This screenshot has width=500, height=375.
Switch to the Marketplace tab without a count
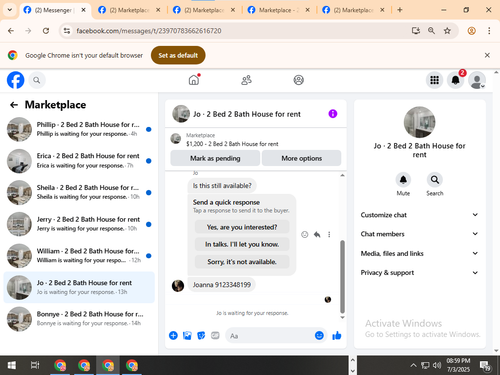[279, 10]
